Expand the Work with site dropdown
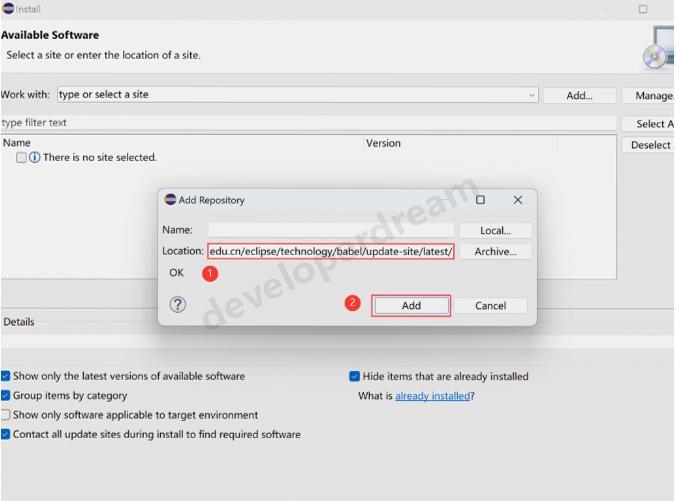676x501 pixels. tap(532, 95)
